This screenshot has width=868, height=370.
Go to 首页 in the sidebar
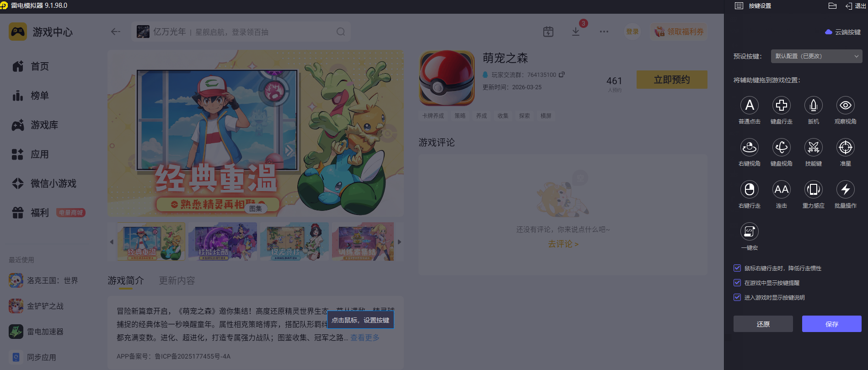pos(31,66)
